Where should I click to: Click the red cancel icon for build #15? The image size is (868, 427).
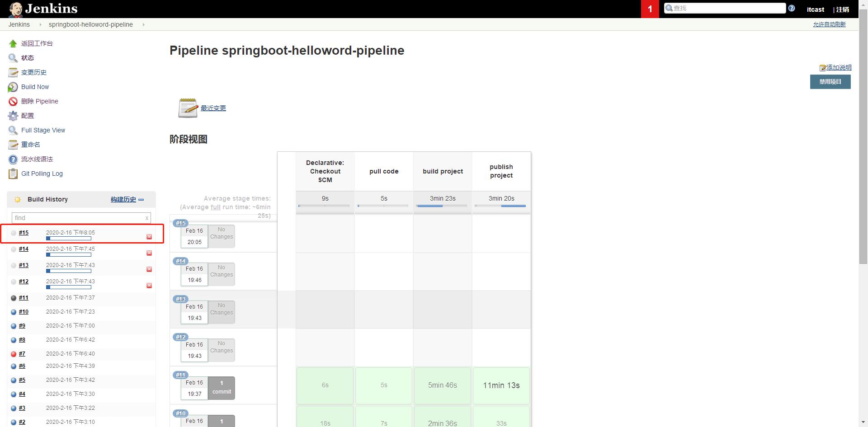[x=149, y=237]
